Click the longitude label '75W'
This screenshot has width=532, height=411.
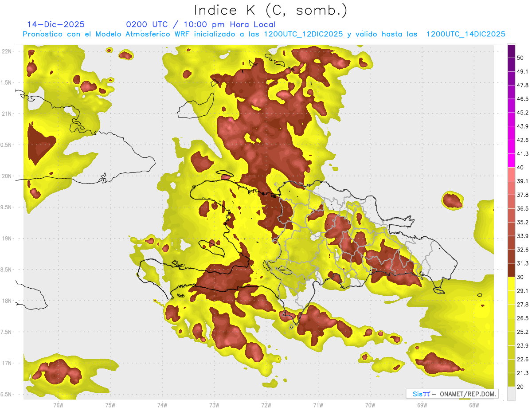pyautogui.click(x=110, y=405)
